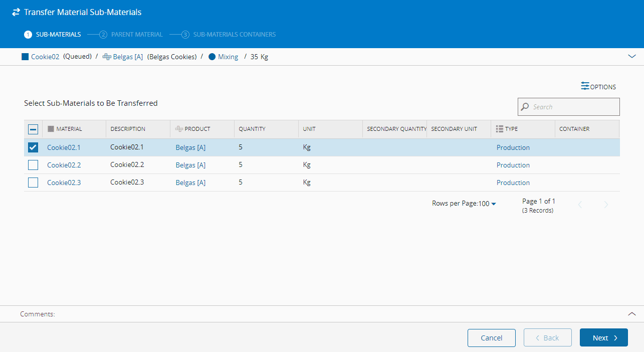The width and height of the screenshot is (644, 352).
Task: Expand the Comments section chevron
Action: (x=631, y=314)
